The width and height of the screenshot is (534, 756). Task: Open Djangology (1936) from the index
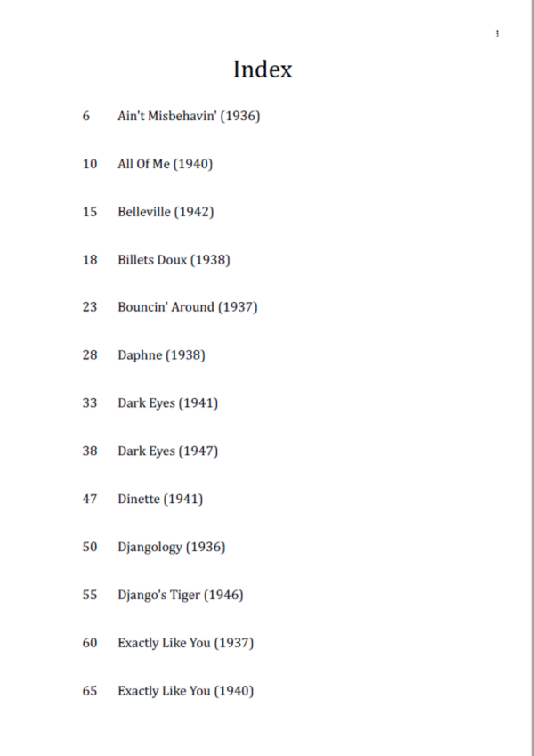tap(171, 548)
